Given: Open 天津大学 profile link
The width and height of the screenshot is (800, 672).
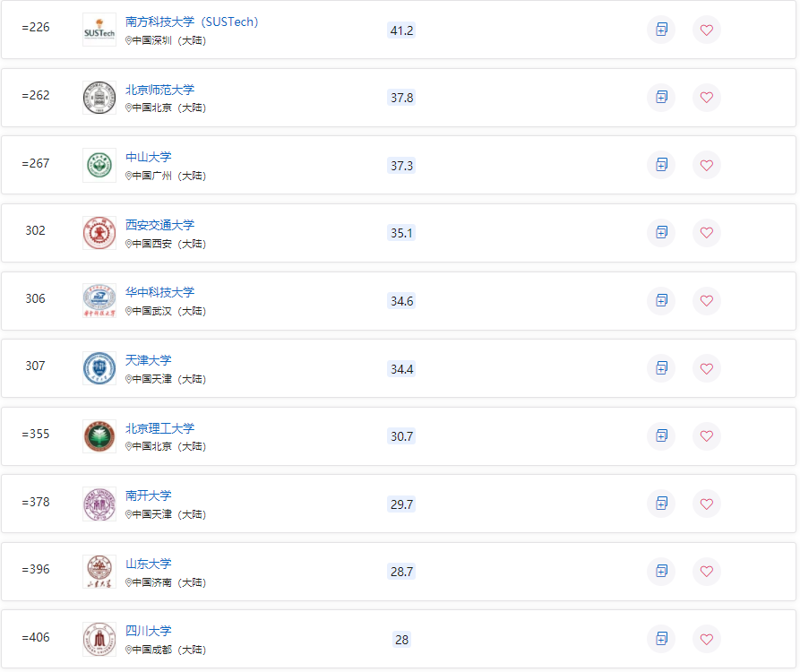Looking at the screenshot, I should click(x=149, y=360).
